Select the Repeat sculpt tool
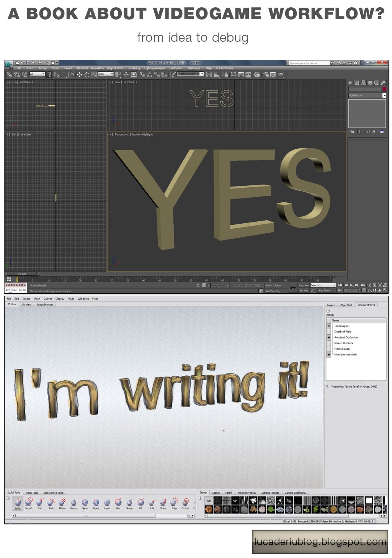Viewport: 392px width, 558px height. pos(96,503)
